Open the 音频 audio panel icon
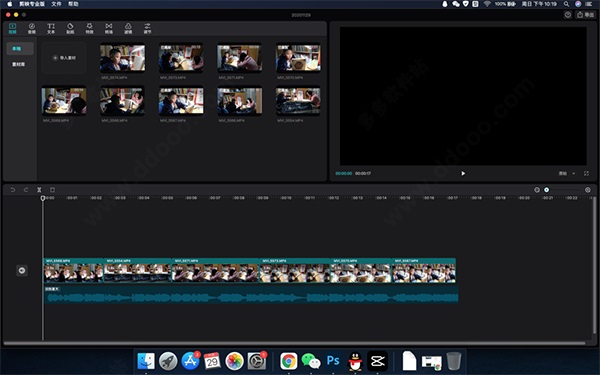Image resolution: width=600 pixels, height=375 pixels. point(32,28)
